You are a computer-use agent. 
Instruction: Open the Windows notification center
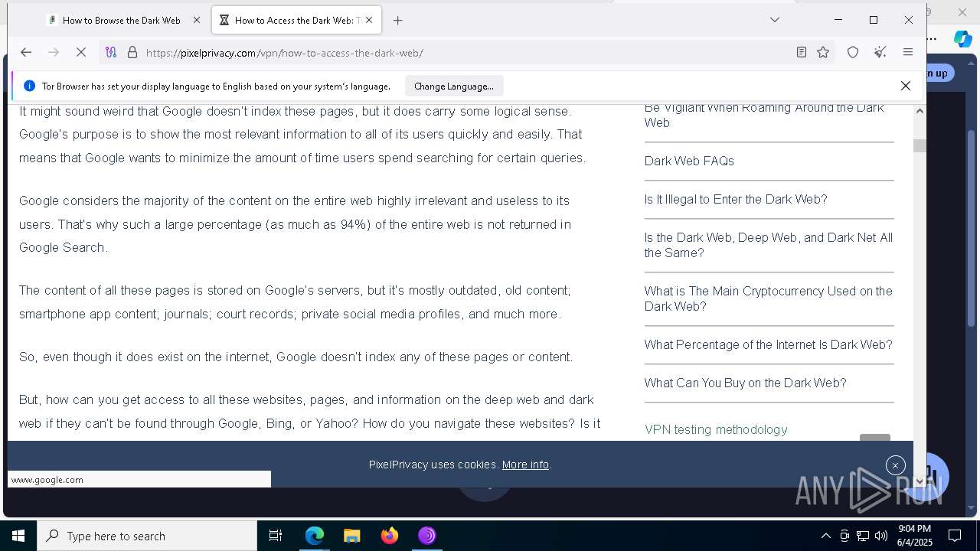tap(955, 536)
